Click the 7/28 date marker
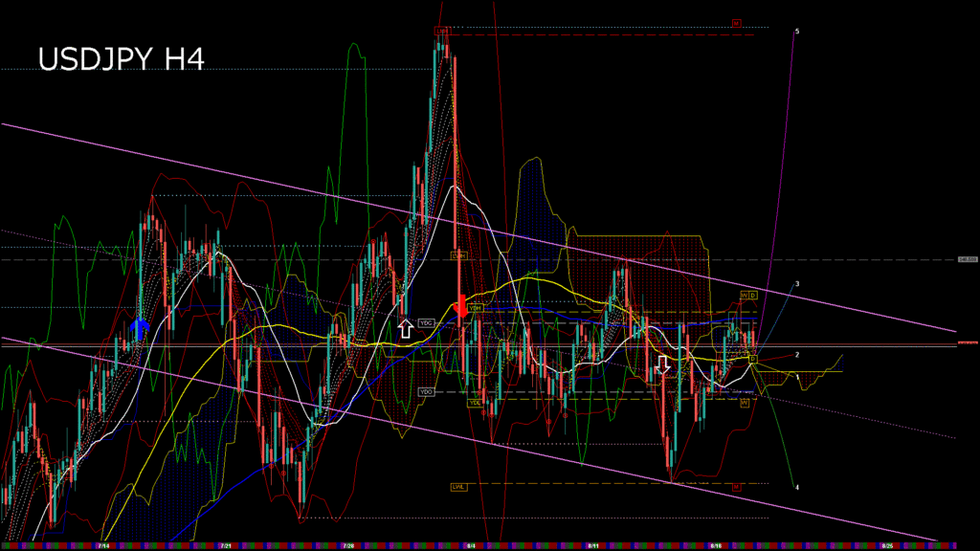The width and height of the screenshot is (980, 551). (x=348, y=545)
